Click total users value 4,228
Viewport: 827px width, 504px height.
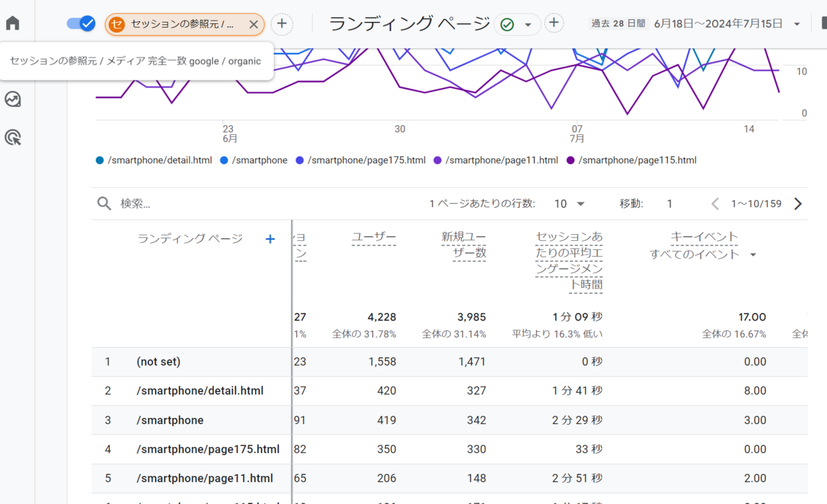[x=382, y=317]
